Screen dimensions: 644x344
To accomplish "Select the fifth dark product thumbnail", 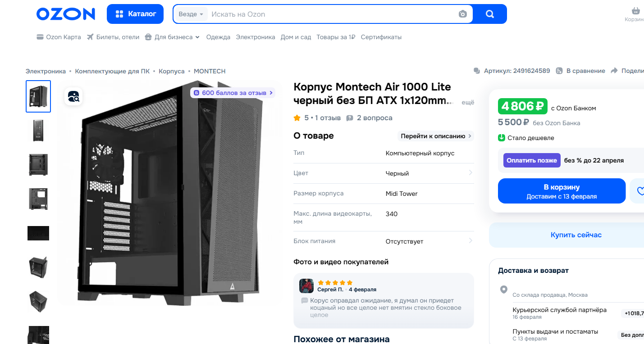I will pos(38,233).
